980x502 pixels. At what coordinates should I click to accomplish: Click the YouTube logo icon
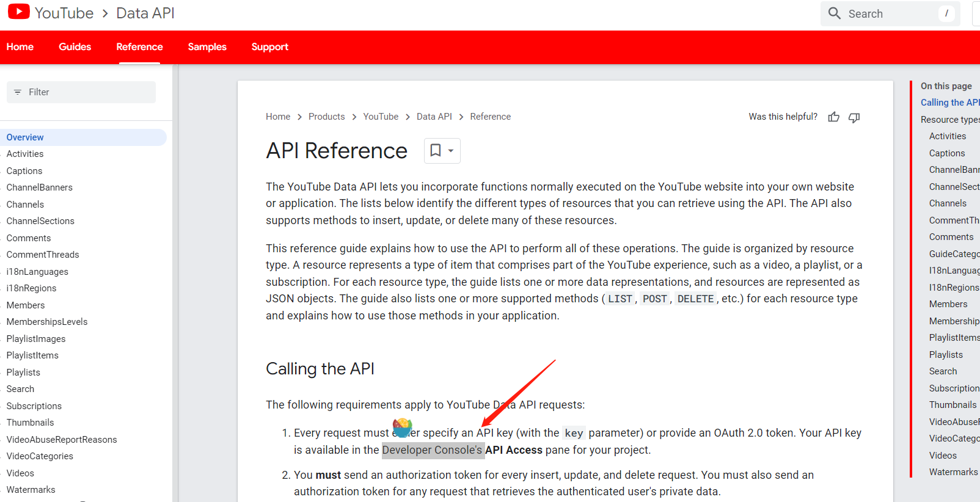(18, 12)
